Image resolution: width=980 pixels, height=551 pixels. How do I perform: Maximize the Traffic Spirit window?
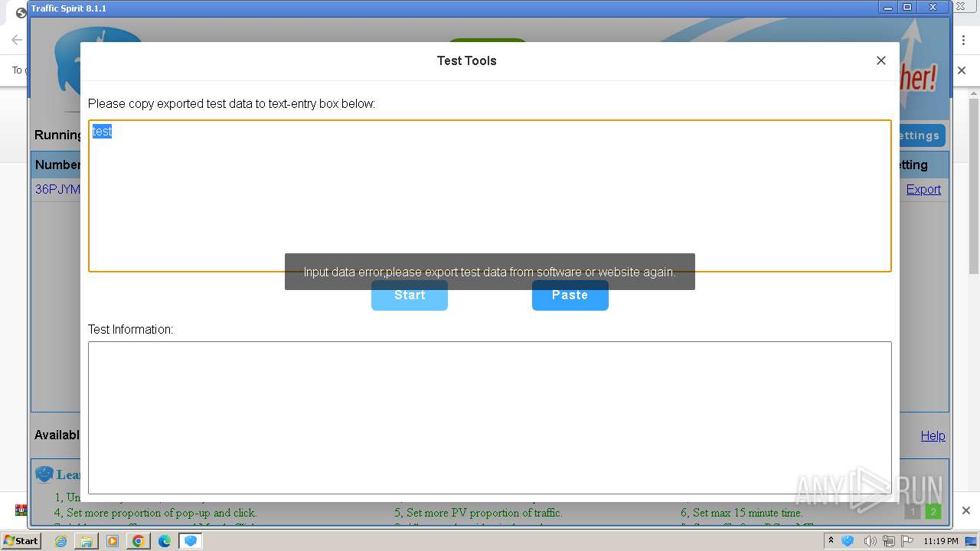907,8
